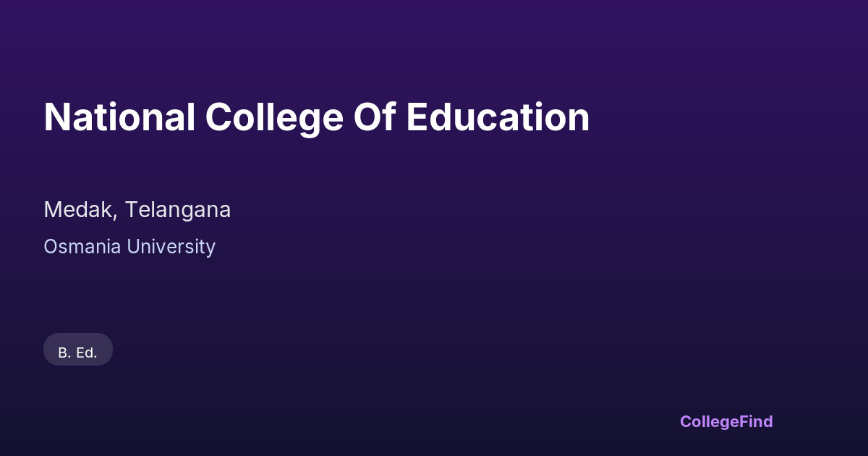Screen dimensions: 868x456
Task: Click the word "College" in the heading
Action: point(273,117)
